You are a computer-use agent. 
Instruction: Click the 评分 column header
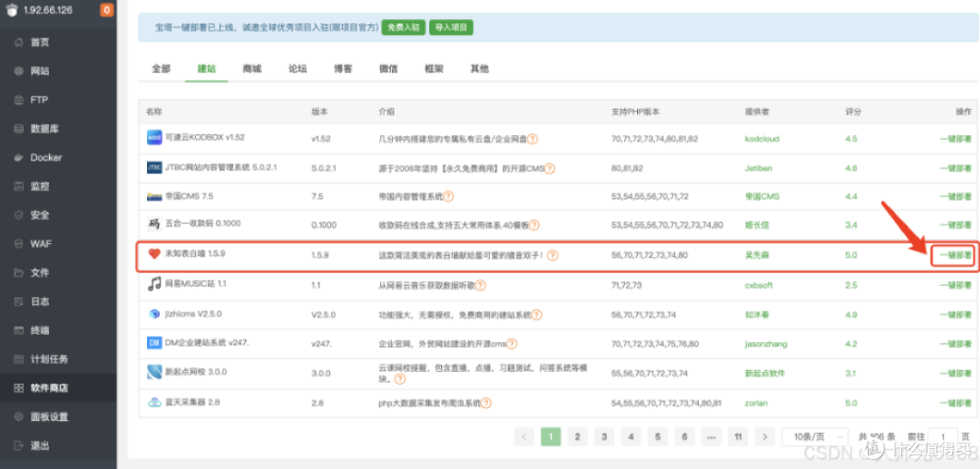click(853, 112)
